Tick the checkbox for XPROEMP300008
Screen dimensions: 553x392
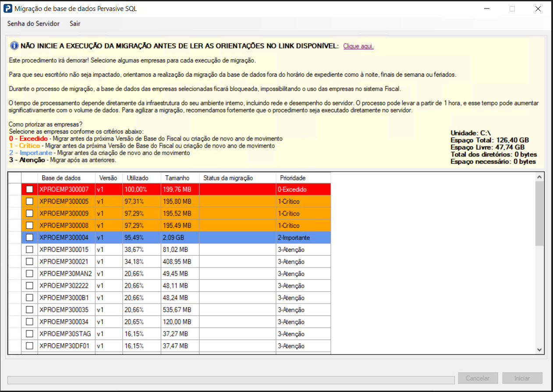click(x=29, y=226)
